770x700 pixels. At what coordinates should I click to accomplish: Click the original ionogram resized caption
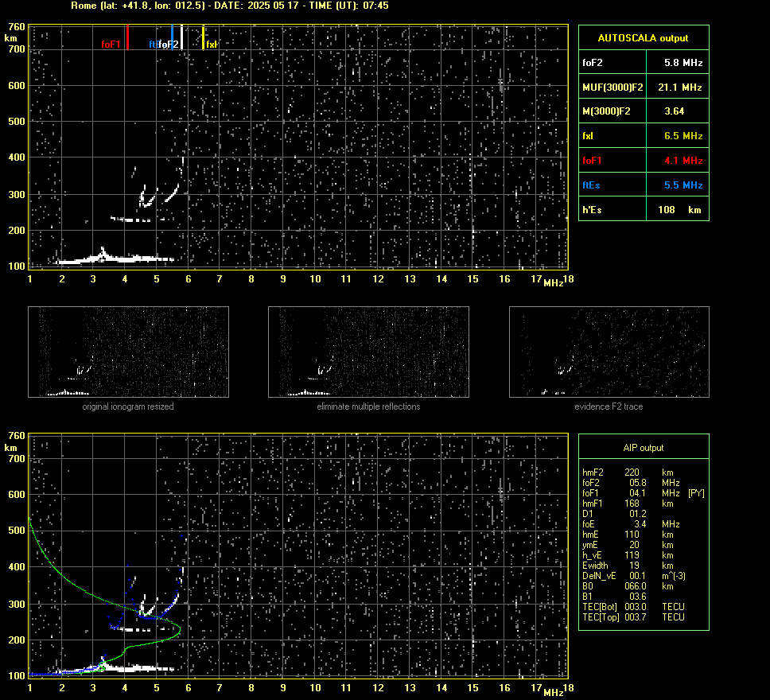[x=128, y=406]
